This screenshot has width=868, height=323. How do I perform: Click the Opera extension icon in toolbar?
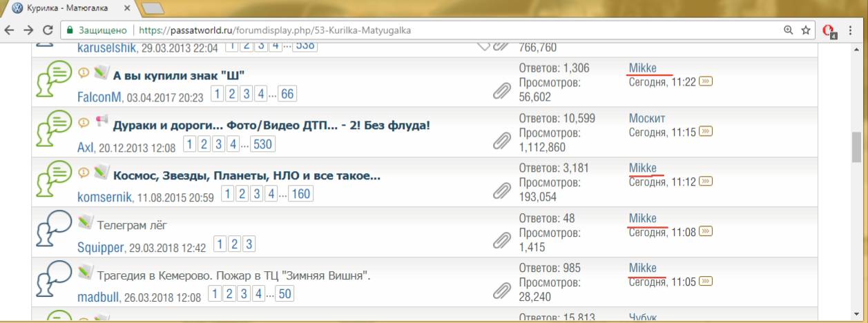(829, 31)
